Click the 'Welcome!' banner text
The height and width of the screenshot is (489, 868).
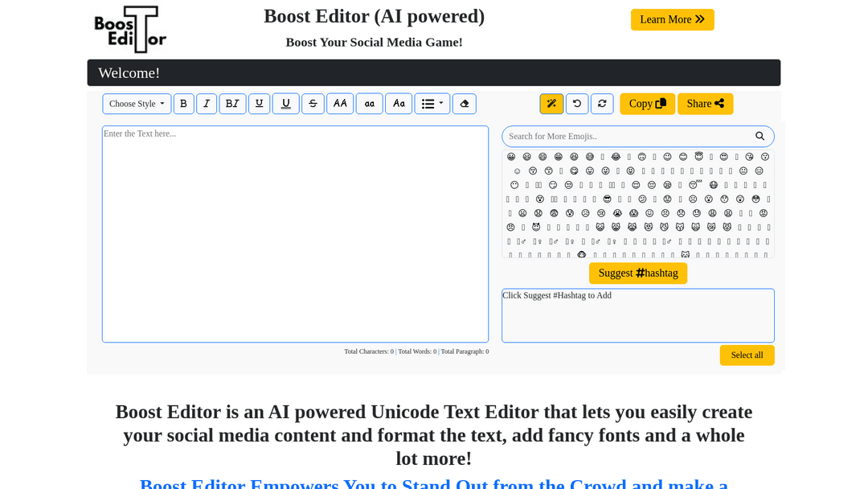tap(129, 73)
